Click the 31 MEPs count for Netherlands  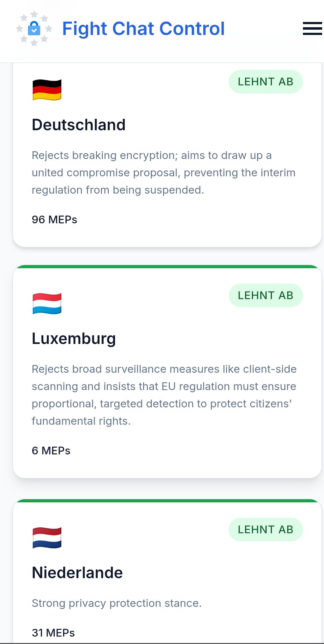[x=53, y=633]
